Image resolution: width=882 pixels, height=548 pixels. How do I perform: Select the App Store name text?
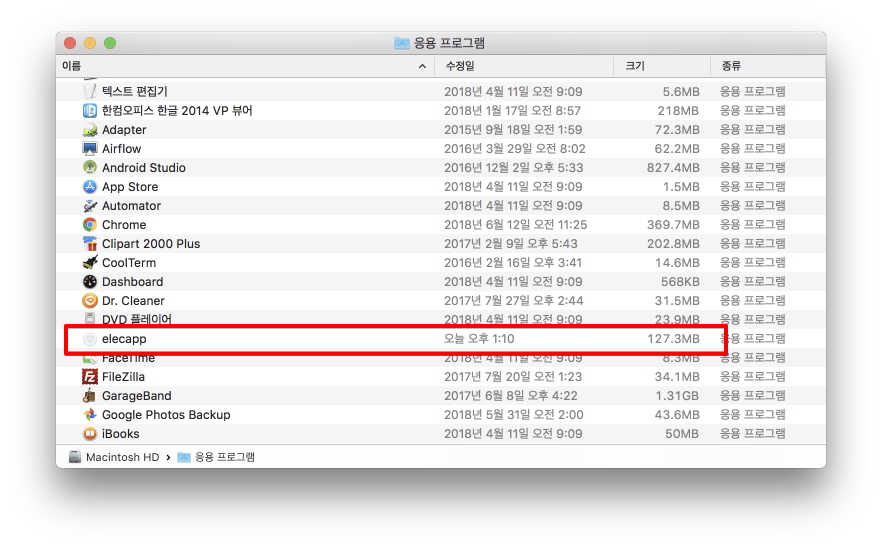coord(130,187)
